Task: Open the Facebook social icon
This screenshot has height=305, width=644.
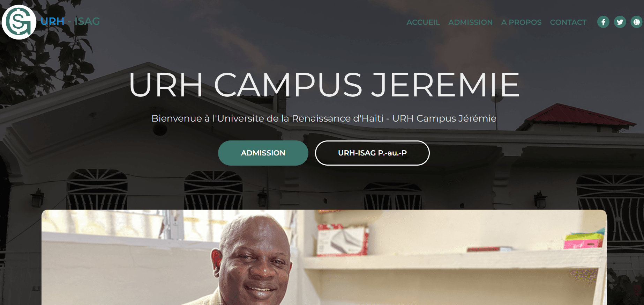Action: pos(603,22)
